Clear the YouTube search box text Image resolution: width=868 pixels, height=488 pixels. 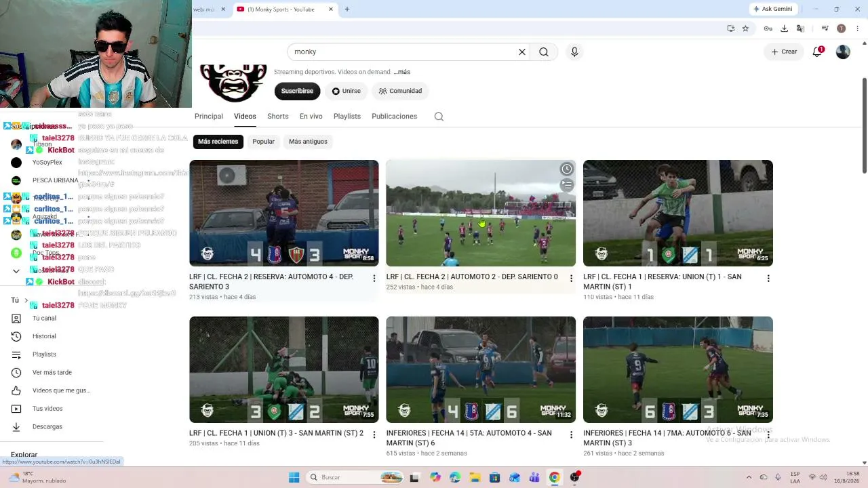click(522, 52)
